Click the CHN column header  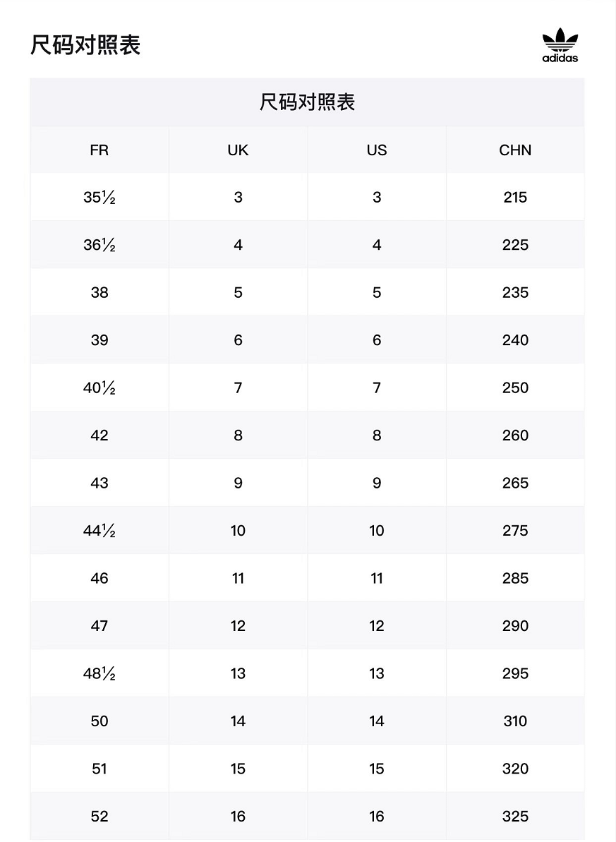tap(515, 150)
